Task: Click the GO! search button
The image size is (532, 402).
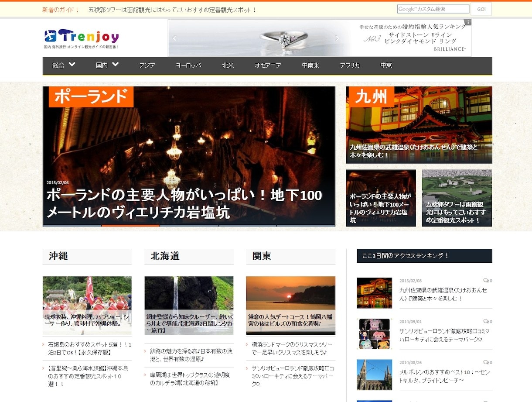Action: tap(481, 9)
